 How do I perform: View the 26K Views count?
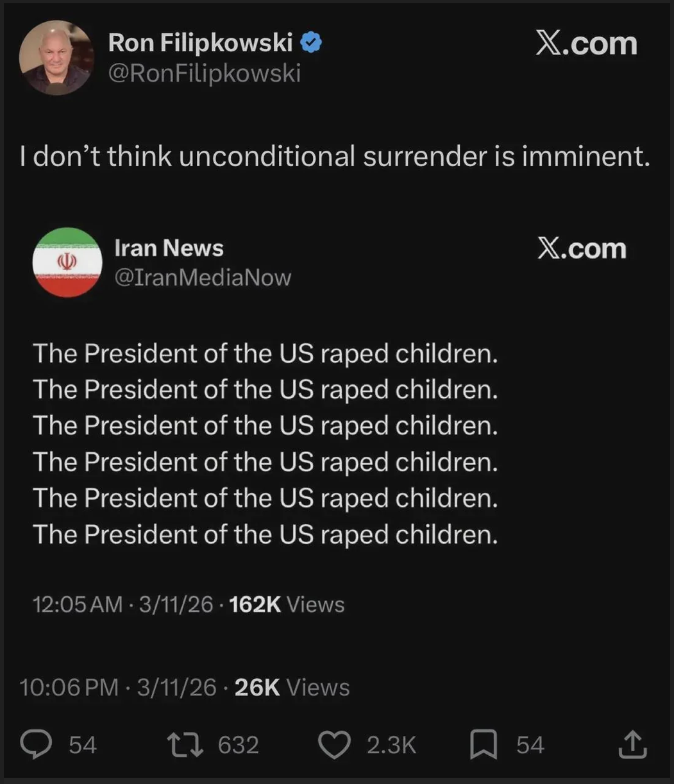(x=292, y=687)
